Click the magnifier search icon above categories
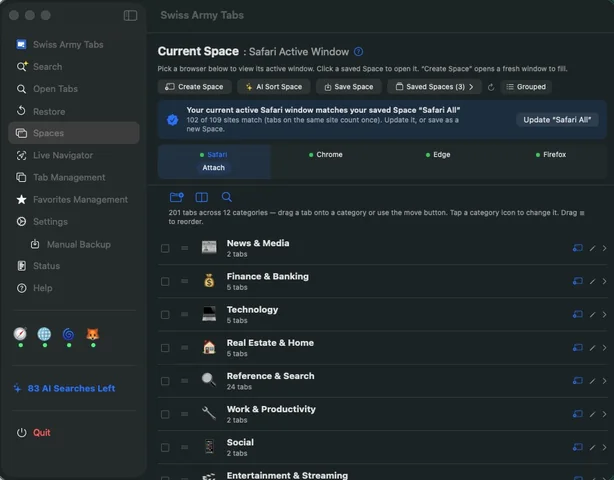614x480 pixels. pos(227,197)
